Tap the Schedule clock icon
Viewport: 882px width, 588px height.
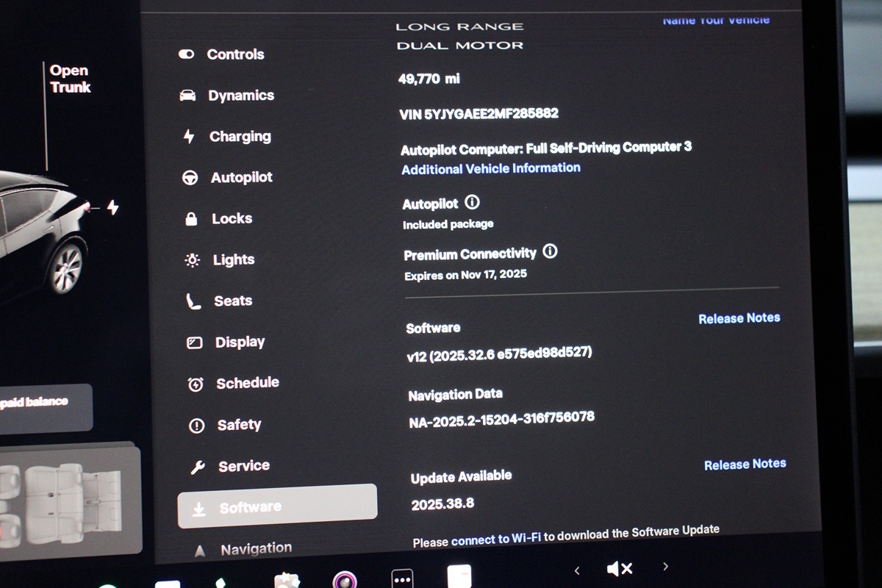tap(196, 384)
